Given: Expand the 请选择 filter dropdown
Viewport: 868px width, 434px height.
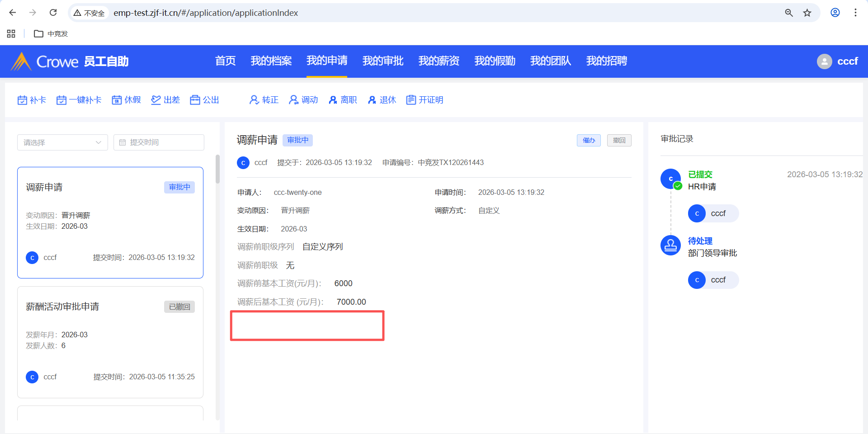Looking at the screenshot, I should tap(62, 142).
